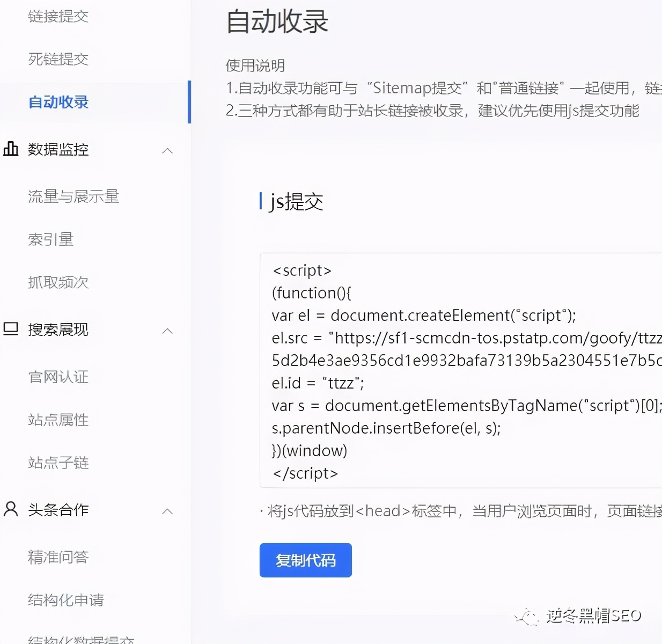
Task: Go to 流量与展示量 page
Action: [73, 196]
